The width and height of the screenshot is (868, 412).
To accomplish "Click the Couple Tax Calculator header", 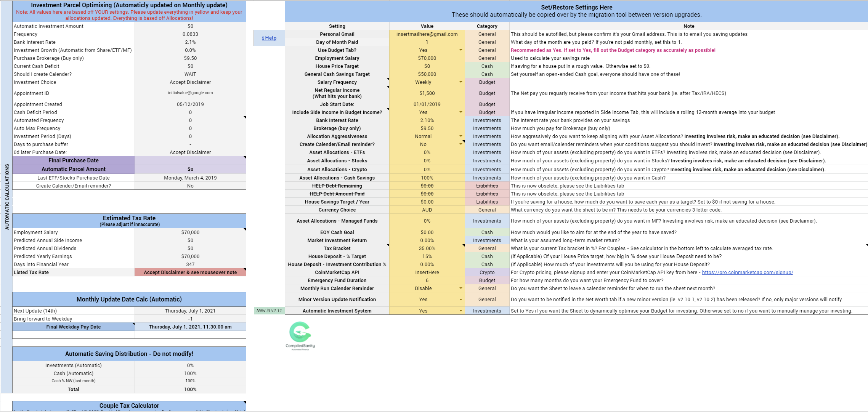I will pyautogui.click(x=129, y=406).
